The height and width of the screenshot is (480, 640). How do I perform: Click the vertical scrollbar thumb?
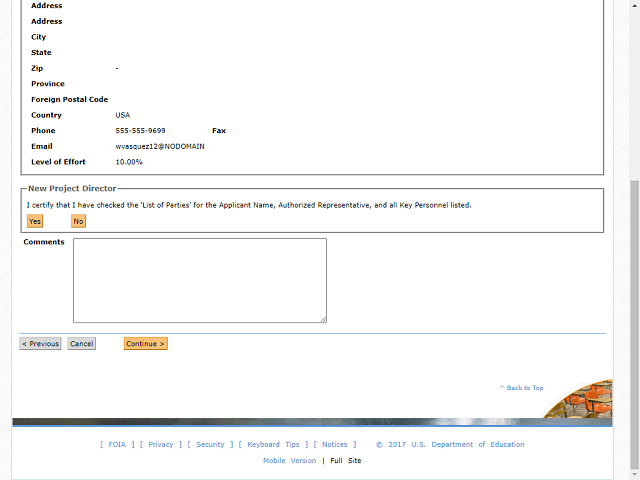click(x=635, y=324)
